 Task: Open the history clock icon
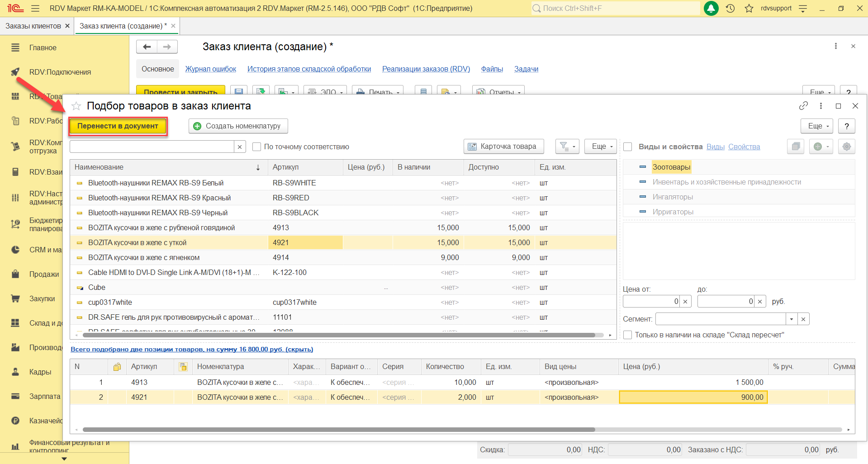(x=730, y=9)
